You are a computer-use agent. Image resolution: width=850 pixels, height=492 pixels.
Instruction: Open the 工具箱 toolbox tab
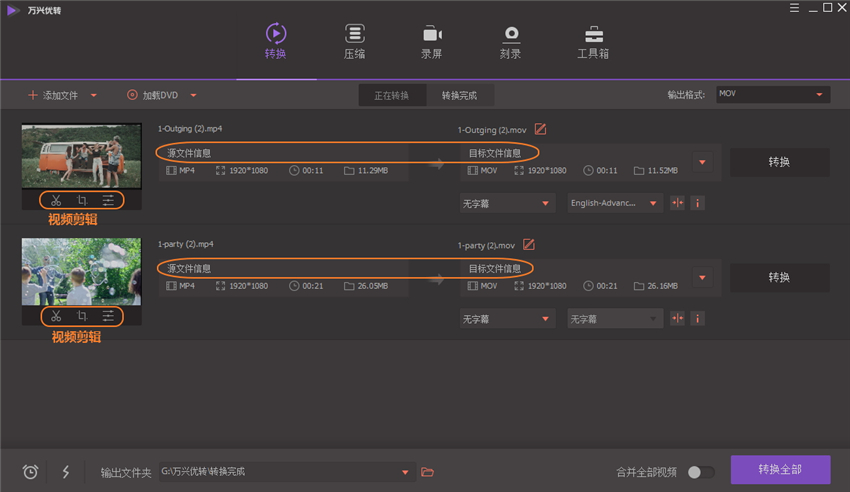click(x=593, y=42)
